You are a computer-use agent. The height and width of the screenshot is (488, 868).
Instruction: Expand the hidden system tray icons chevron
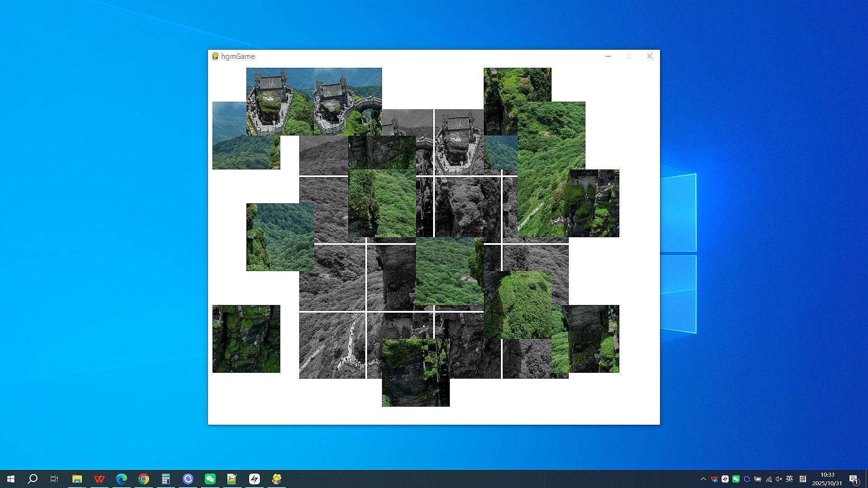pyautogui.click(x=703, y=479)
